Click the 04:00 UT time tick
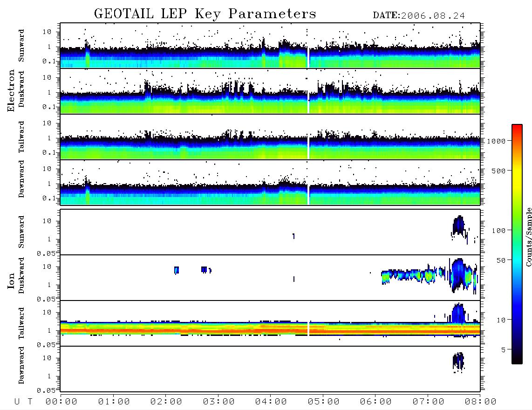532x410 pixels. pos(271,402)
